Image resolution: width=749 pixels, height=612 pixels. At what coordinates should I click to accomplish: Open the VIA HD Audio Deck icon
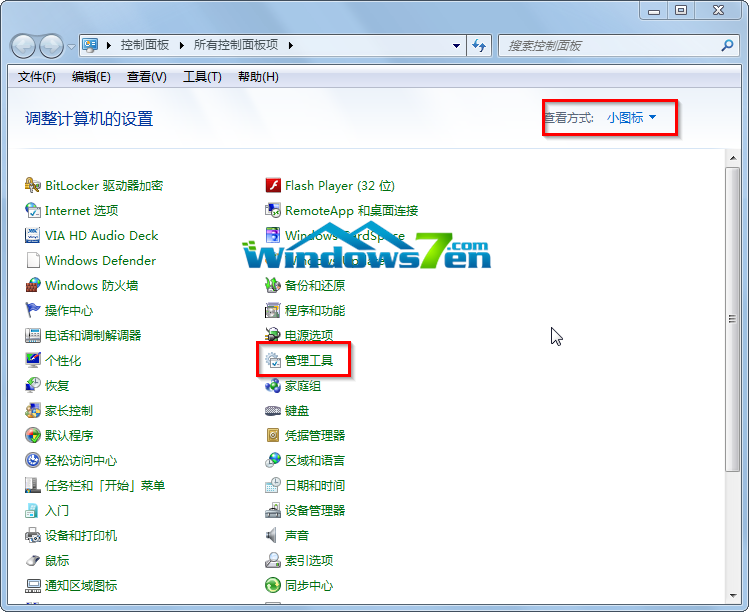(x=32, y=236)
